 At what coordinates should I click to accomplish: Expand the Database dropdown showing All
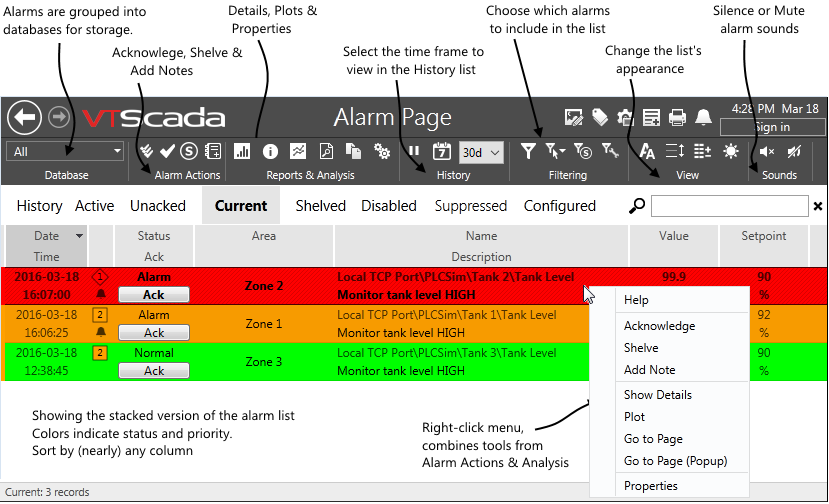65,151
